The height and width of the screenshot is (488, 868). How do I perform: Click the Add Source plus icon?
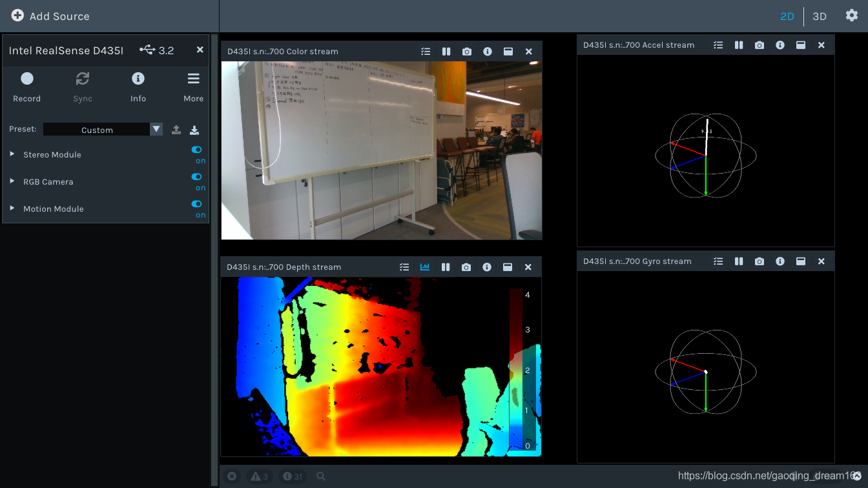coord(17,15)
